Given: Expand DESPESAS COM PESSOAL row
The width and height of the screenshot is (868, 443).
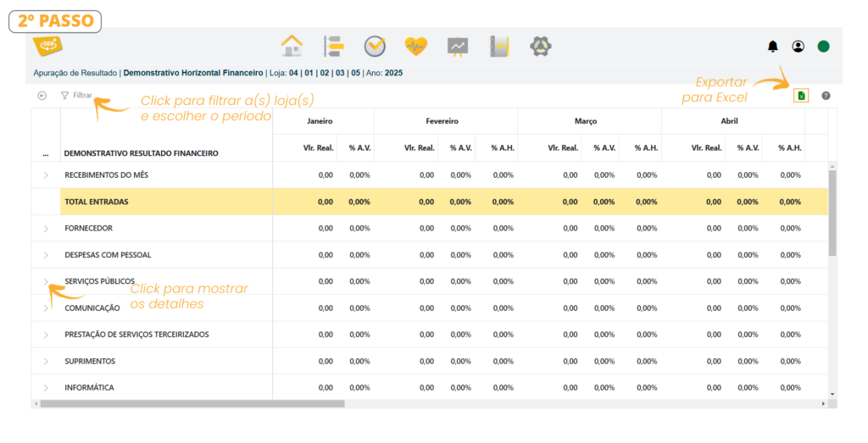Looking at the screenshot, I should pos(46,255).
